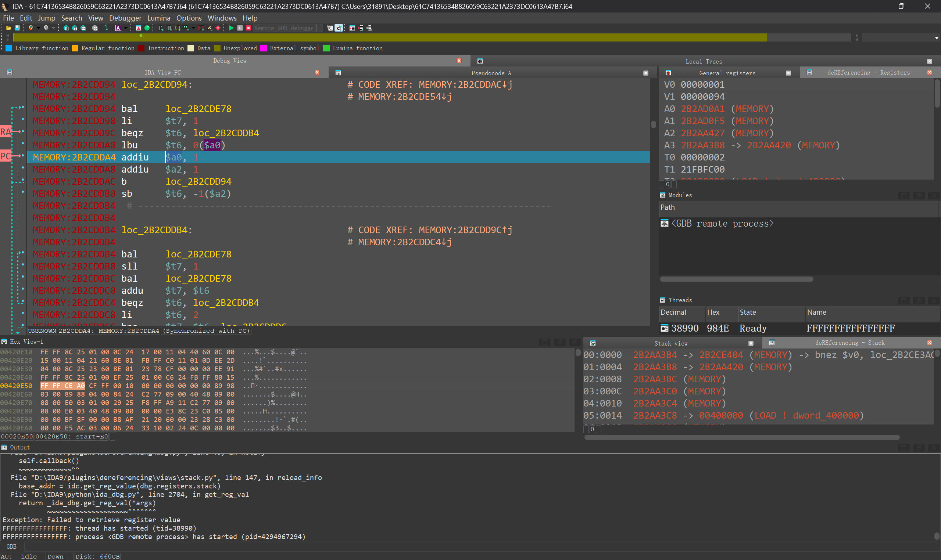This screenshot has height=560, width=941.
Task: Click the red Terminate process stop button
Action: click(248, 28)
